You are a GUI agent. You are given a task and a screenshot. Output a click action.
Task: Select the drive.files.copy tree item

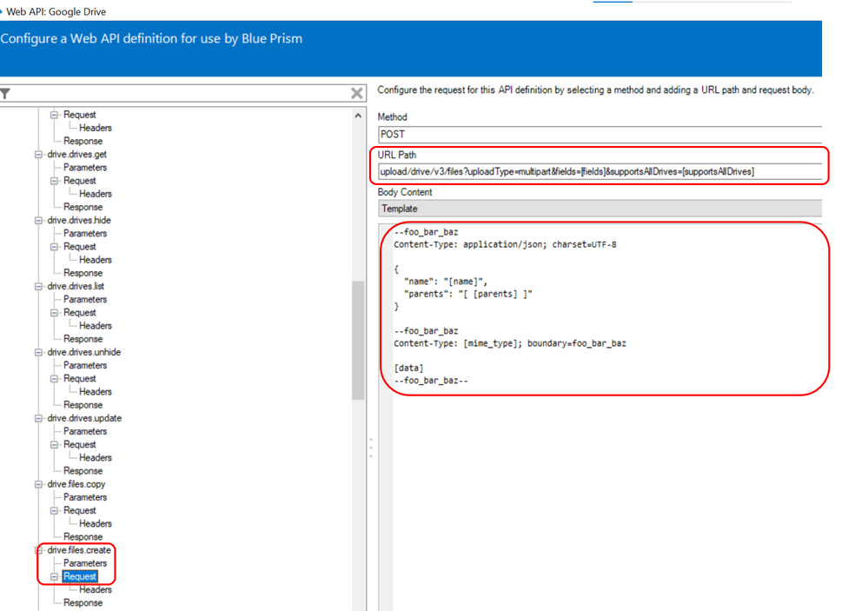click(x=76, y=484)
